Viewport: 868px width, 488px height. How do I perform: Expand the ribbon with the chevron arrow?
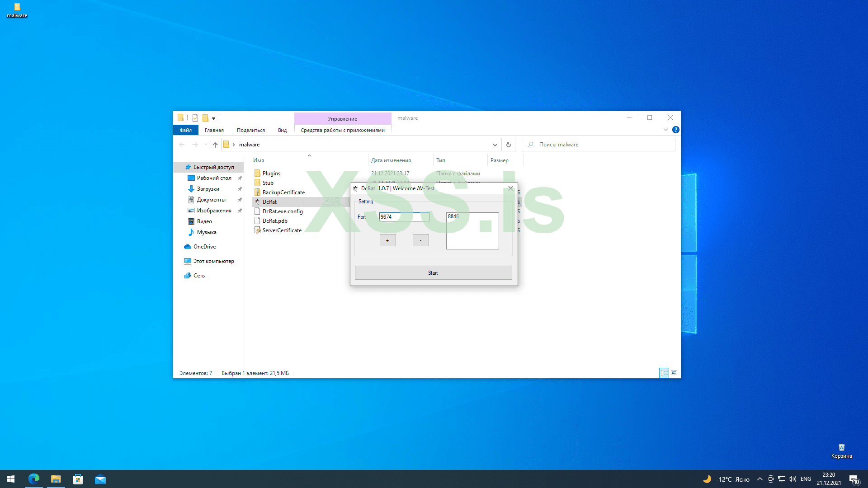pos(665,130)
